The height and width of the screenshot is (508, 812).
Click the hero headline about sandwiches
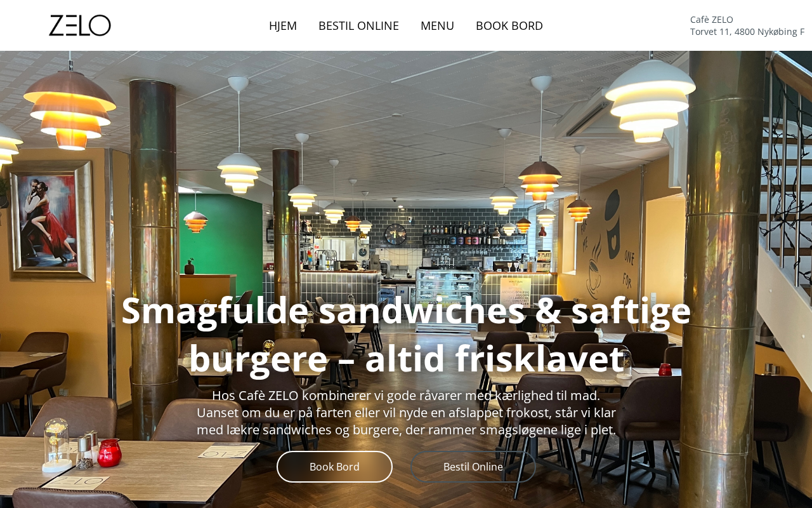[406, 334]
